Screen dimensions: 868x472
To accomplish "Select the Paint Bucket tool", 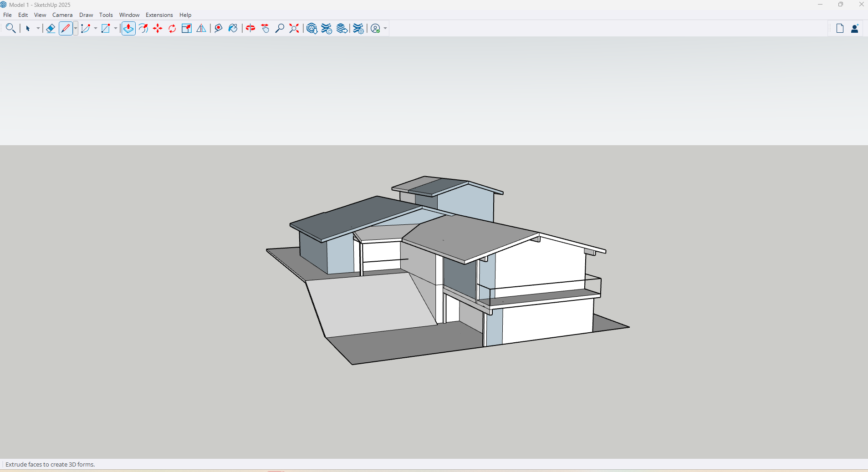I will coord(233,29).
